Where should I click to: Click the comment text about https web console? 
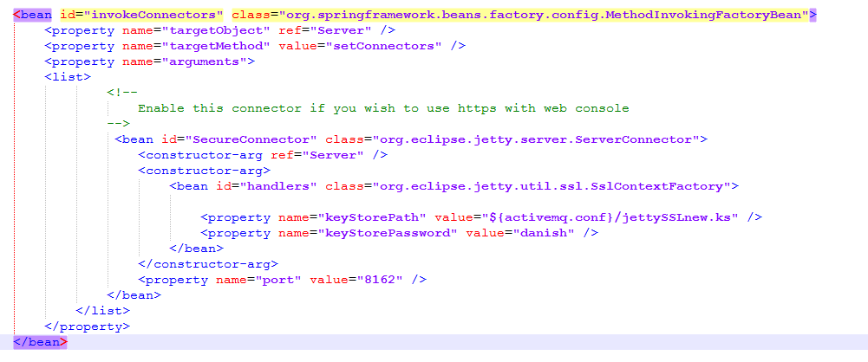(382, 108)
